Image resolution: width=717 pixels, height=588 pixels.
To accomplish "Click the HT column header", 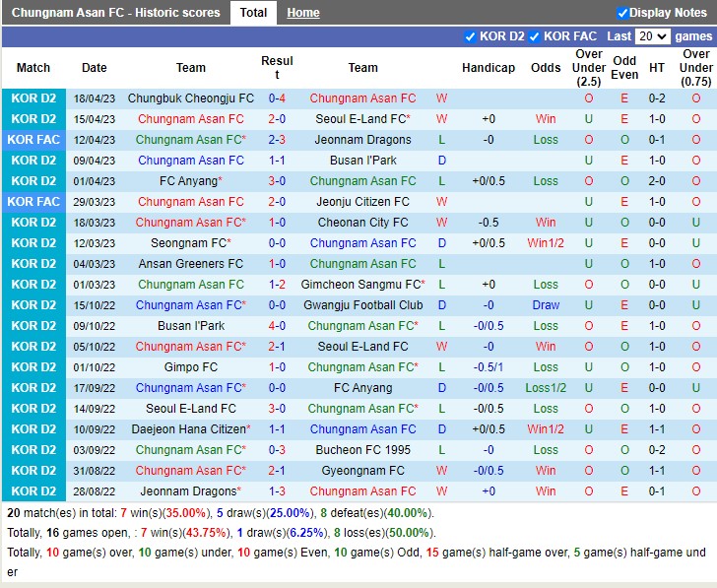I will (x=657, y=68).
